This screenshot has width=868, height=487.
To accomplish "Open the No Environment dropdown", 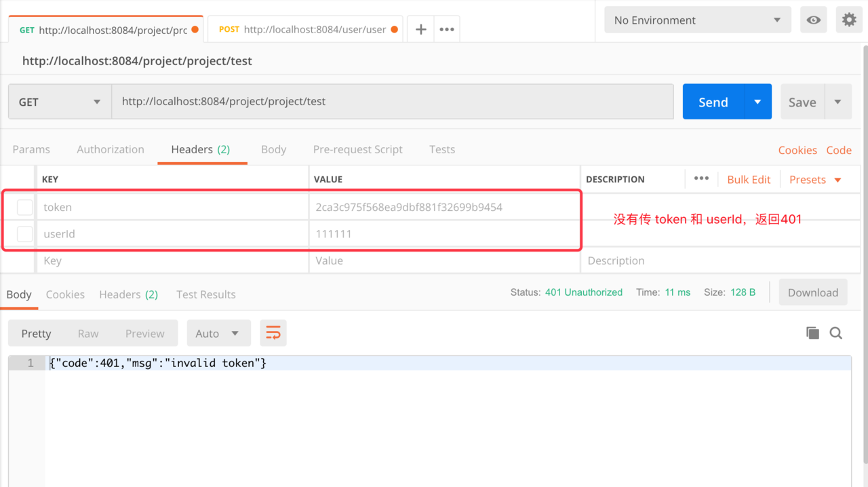I will coord(698,20).
